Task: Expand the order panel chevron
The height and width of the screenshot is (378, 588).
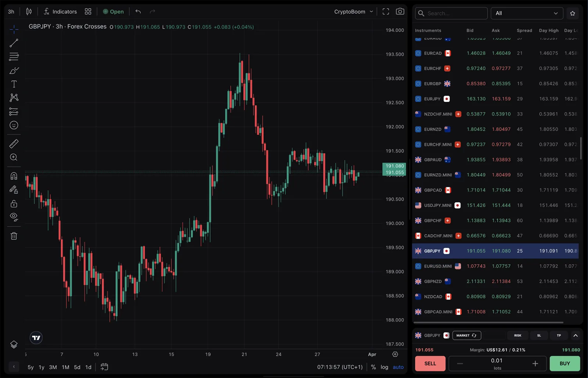Action: pyautogui.click(x=576, y=335)
